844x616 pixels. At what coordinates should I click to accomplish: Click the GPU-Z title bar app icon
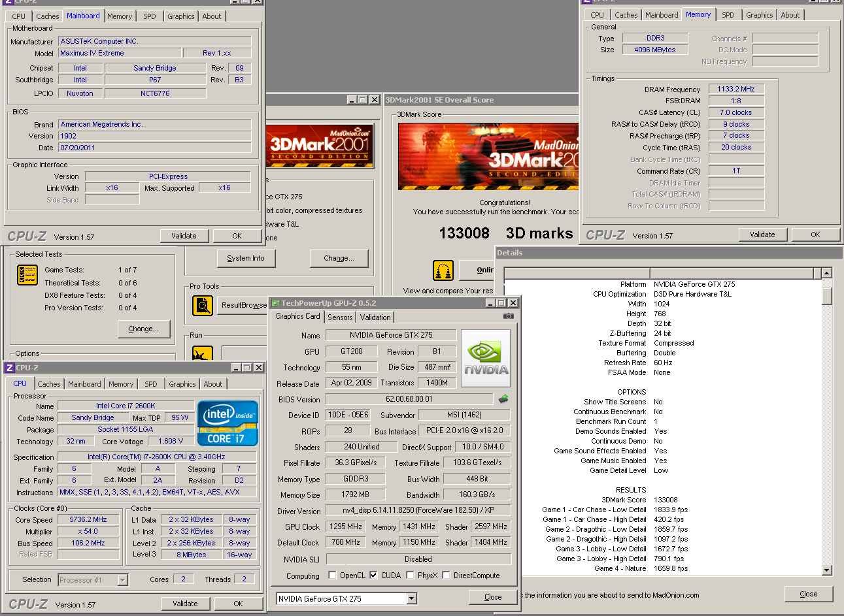point(275,303)
